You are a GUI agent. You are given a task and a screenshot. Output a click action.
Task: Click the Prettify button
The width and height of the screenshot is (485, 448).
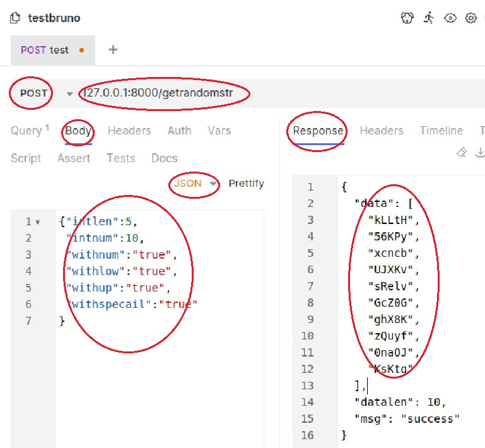pyautogui.click(x=246, y=184)
